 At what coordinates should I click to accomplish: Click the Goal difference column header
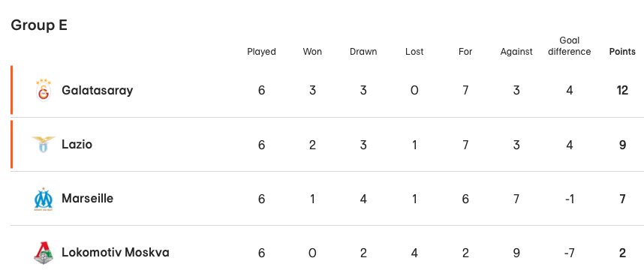[x=569, y=46]
